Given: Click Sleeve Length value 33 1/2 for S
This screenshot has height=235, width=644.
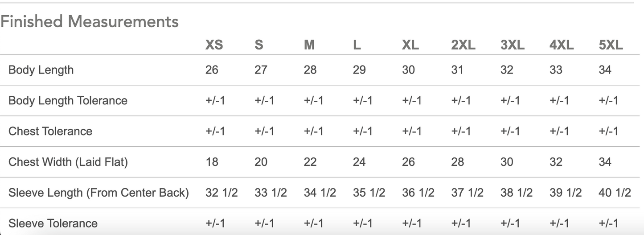Looking at the screenshot, I should coord(271,193).
